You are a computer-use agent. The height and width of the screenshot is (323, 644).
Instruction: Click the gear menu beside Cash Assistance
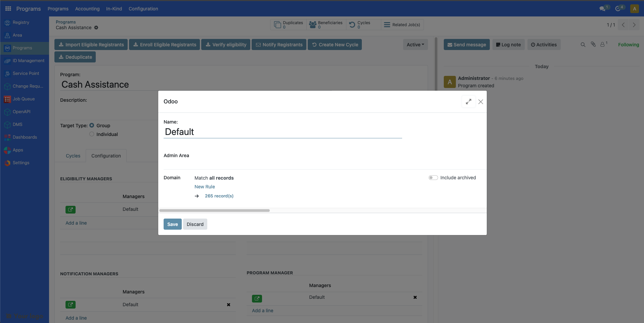click(x=96, y=28)
